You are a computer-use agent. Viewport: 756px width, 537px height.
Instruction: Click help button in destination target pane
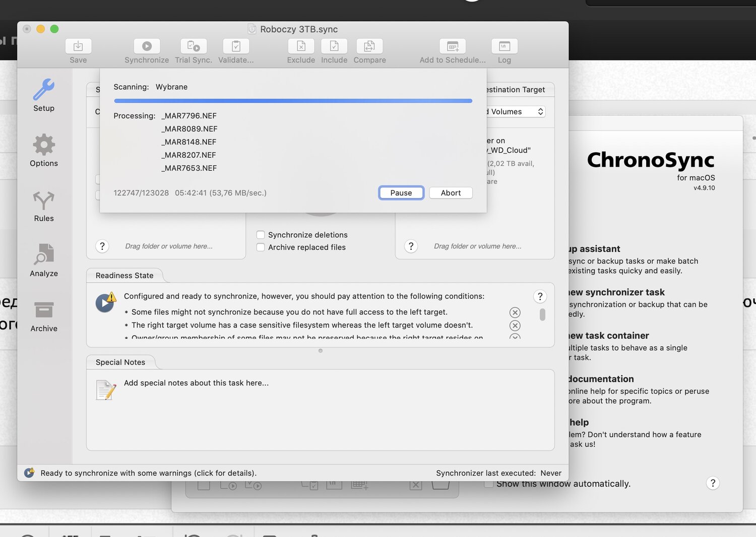click(x=411, y=246)
